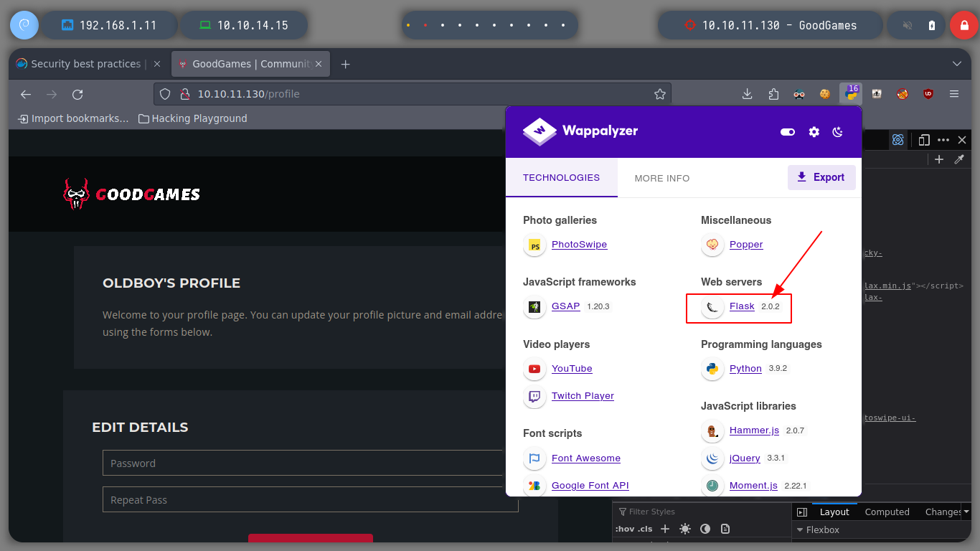Image resolution: width=980 pixels, height=551 pixels.
Task: Click the GoodGames site logo
Action: click(x=131, y=194)
